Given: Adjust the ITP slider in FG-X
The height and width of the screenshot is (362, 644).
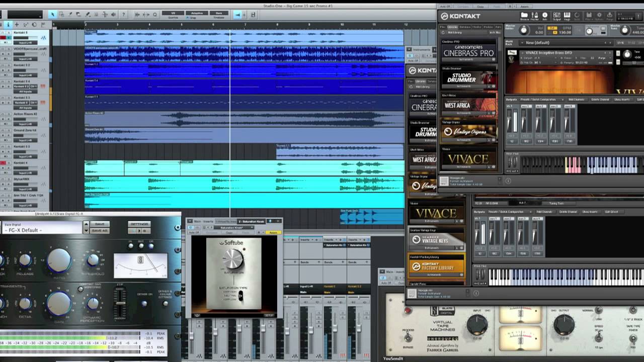Looking at the screenshot, I should tap(121, 303).
